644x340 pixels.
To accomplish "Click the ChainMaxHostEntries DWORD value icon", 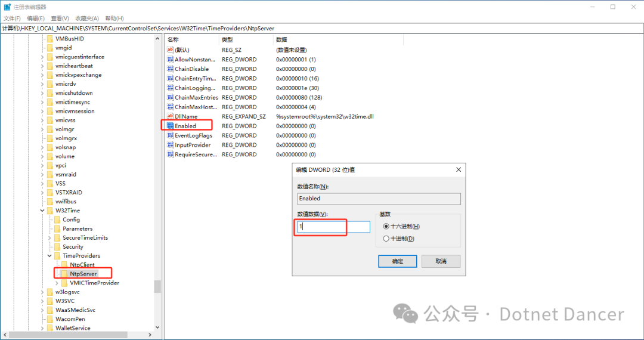I will pos(170,107).
